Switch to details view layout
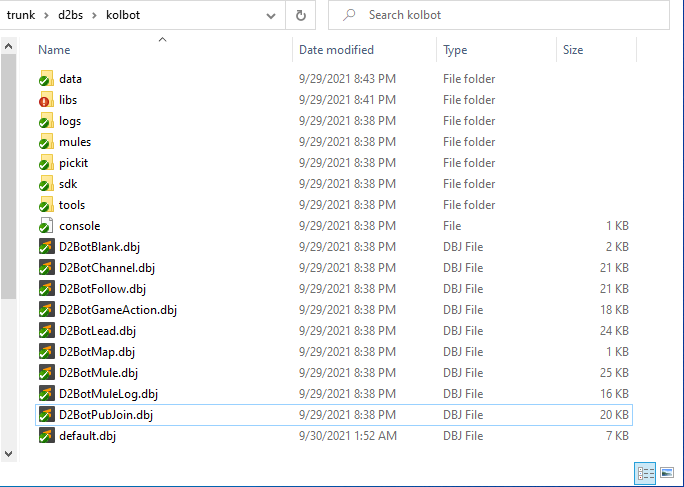684x487 pixels. click(x=645, y=473)
